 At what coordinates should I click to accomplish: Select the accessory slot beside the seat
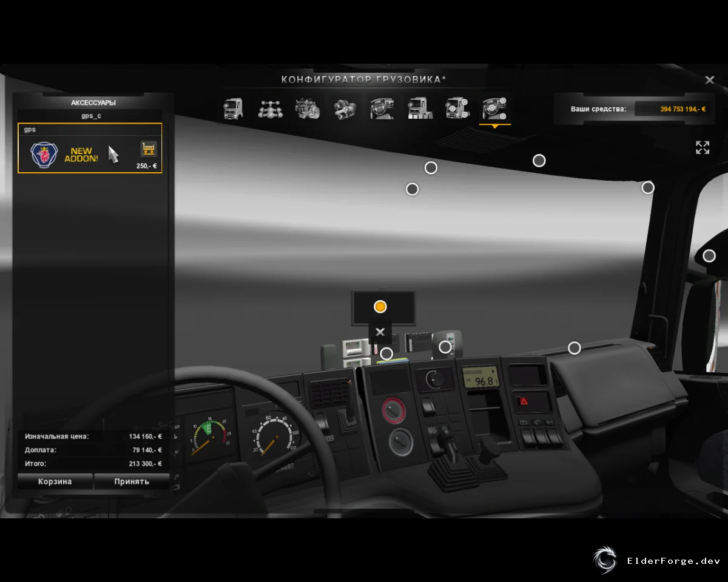tap(709, 256)
